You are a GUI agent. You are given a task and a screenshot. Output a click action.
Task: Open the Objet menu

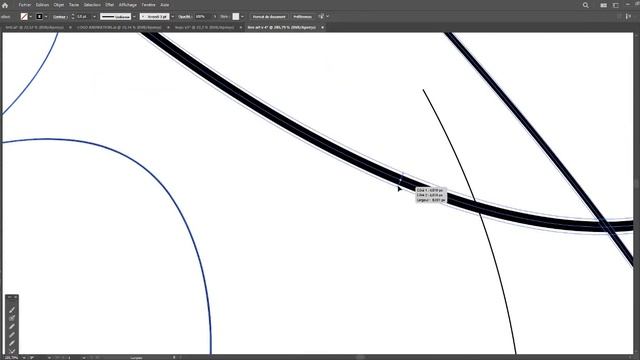pyautogui.click(x=59, y=5)
